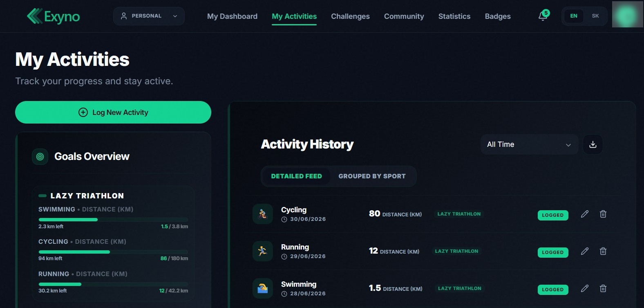644x308 pixels.
Task: Click the 2.3 km left text
Action: click(51, 227)
